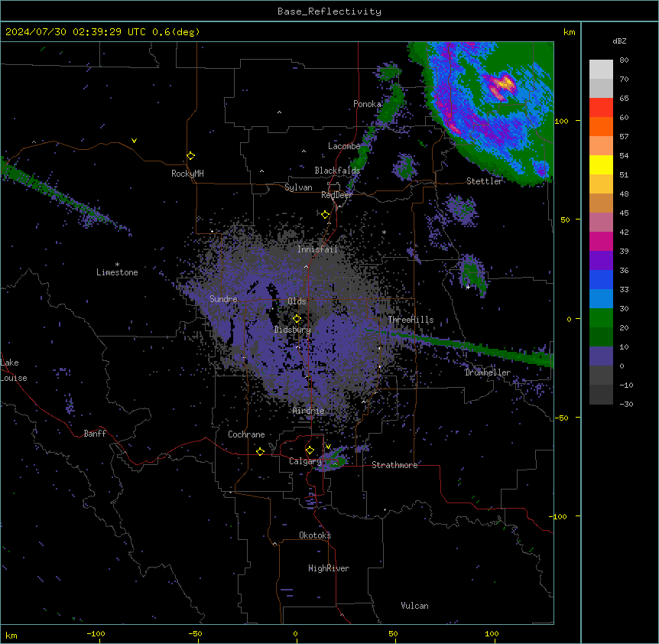The height and width of the screenshot is (644, 659).
Task: Click the 50 tick on the horizontal axis
Action: click(393, 633)
